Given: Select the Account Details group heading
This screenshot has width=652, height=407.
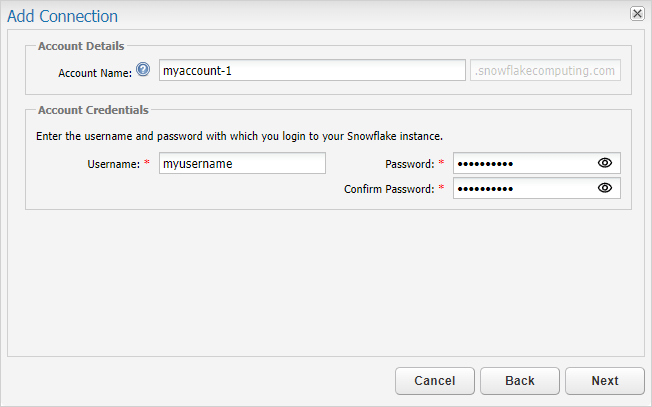Looking at the screenshot, I should (x=81, y=46).
